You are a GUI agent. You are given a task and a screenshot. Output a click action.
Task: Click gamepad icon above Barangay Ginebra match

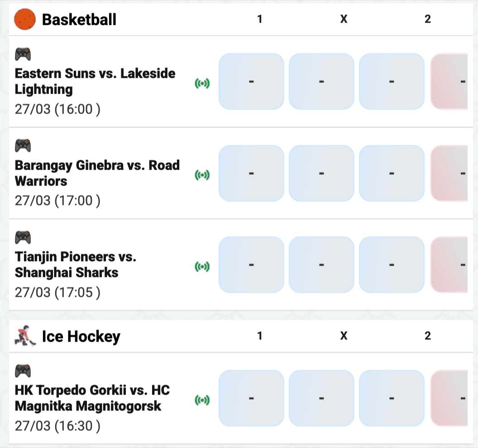pyautogui.click(x=23, y=146)
